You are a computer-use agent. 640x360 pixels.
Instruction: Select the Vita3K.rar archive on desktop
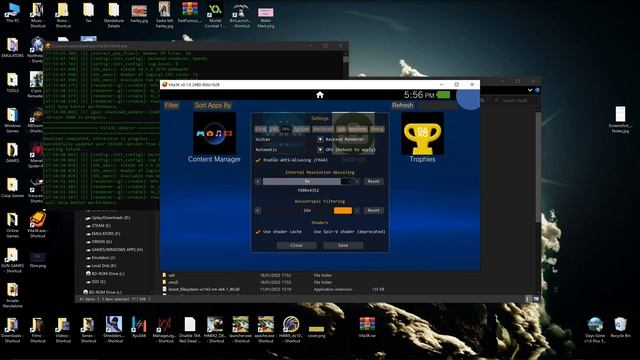pyautogui.click(x=367, y=328)
